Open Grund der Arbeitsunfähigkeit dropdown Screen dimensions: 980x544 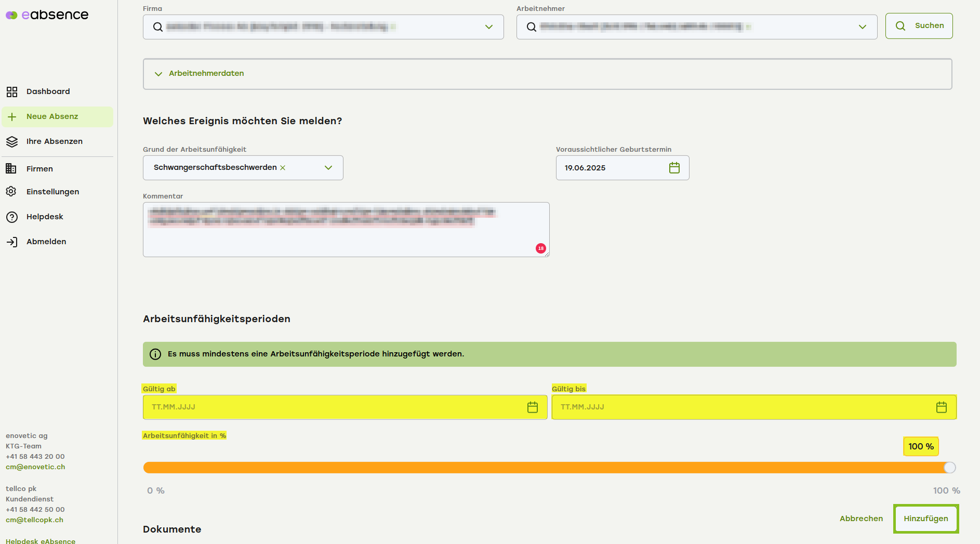pyautogui.click(x=328, y=168)
